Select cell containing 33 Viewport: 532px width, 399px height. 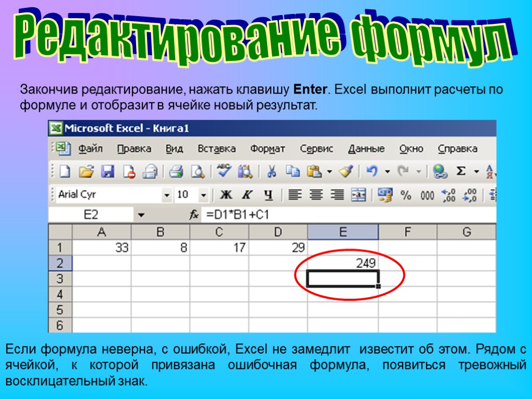pyautogui.click(x=101, y=247)
